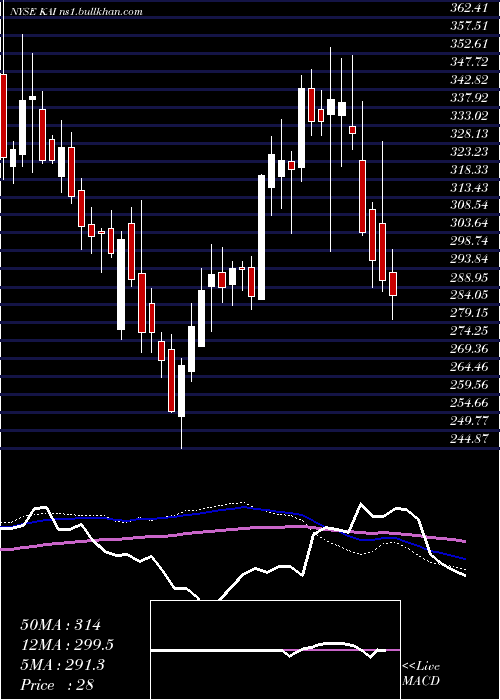This screenshot has width=500, height=700.
Task: Click the Price : 28 readout
Action: pyautogui.click(x=57, y=685)
